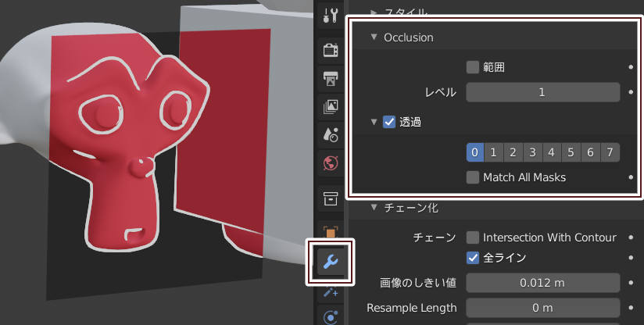Viewport: 644px width, 325px height.
Task: Enable Match All Masks checkbox
Action: [x=473, y=177]
